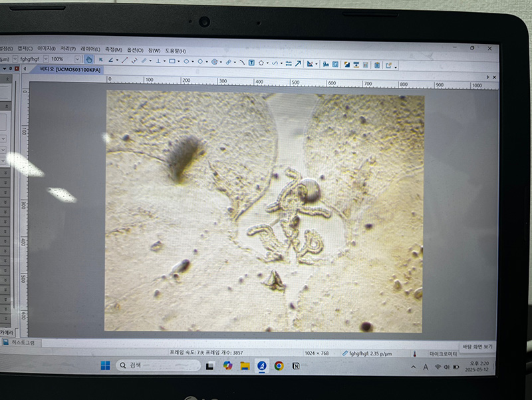The width and height of the screenshot is (532, 400).
Task: Open the 100% zoom level dropdown
Action: pos(76,59)
